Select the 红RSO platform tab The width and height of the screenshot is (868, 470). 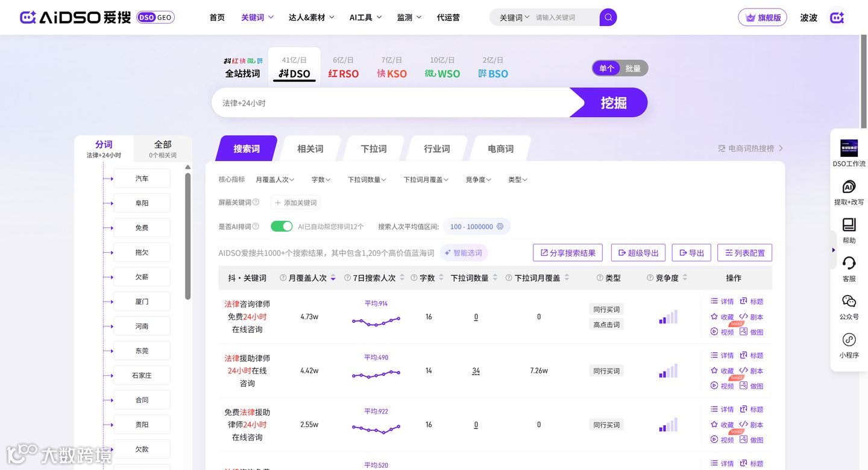click(344, 68)
